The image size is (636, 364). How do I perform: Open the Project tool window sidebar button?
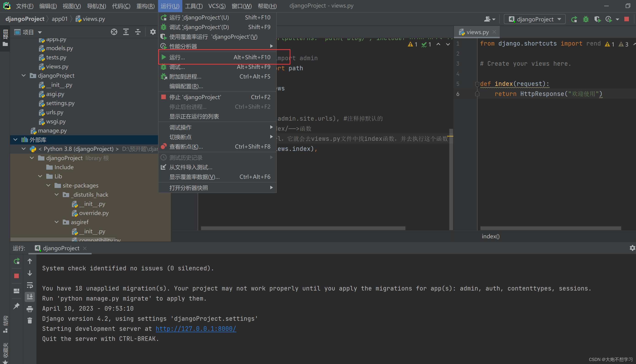(x=5, y=38)
